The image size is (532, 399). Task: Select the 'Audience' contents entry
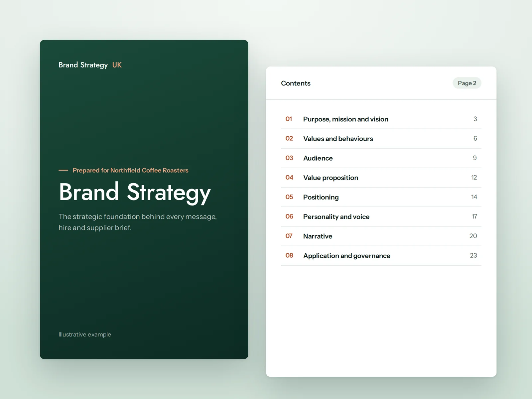tap(381, 158)
